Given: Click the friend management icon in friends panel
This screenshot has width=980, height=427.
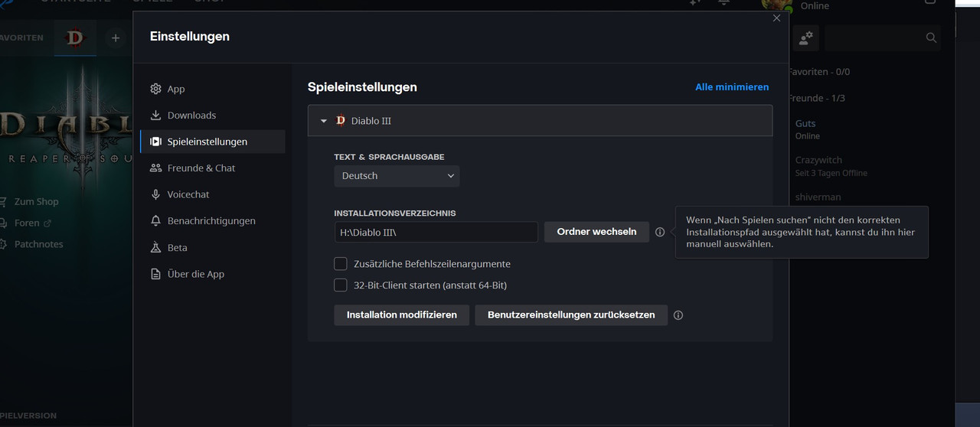Looking at the screenshot, I should tap(805, 37).
